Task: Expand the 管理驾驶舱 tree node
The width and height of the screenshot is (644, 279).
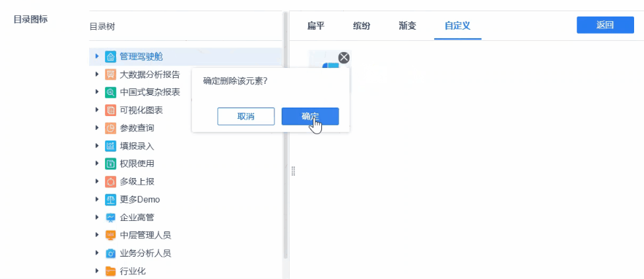Action: tap(97, 56)
